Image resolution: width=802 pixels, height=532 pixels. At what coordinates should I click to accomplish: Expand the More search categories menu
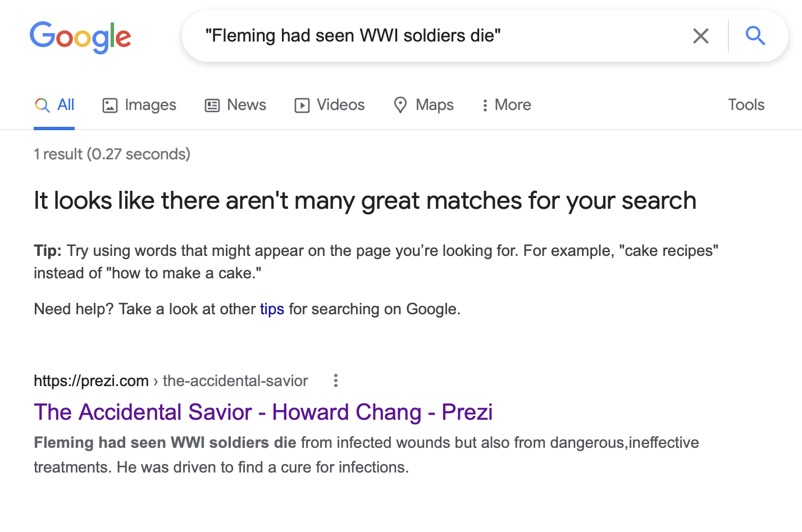(507, 106)
